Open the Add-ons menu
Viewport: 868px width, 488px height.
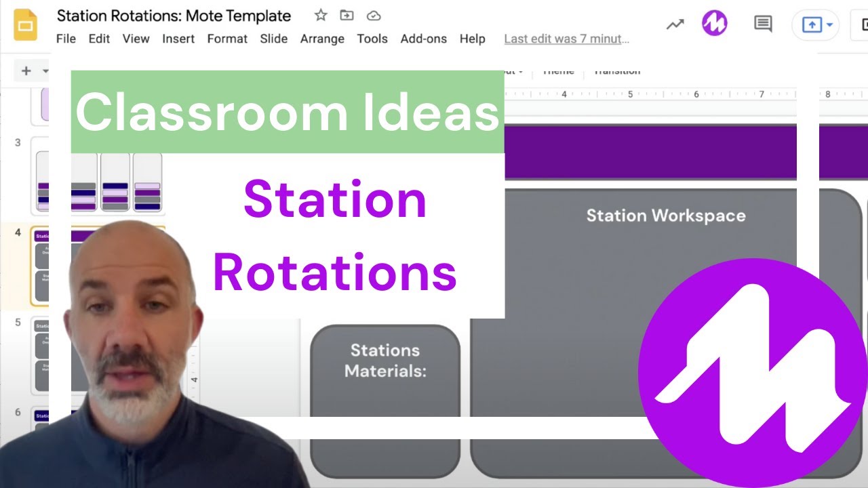click(423, 39)
